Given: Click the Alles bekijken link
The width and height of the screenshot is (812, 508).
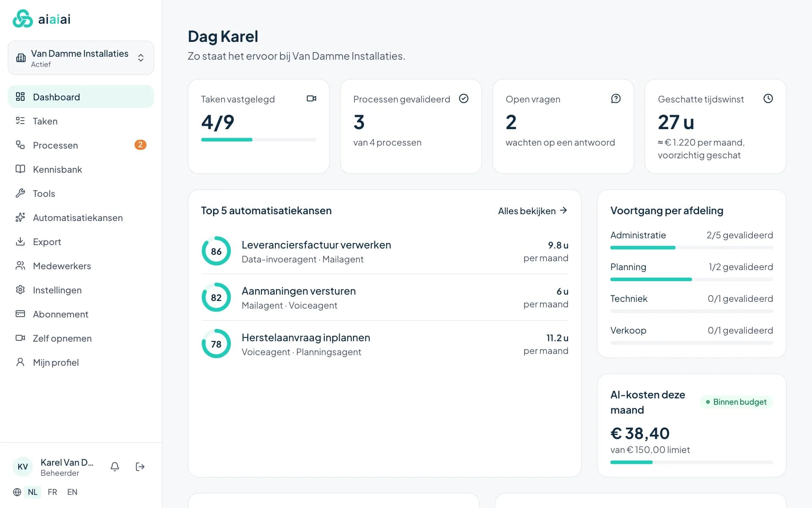Looking at the screenshot, I should 532,211.
